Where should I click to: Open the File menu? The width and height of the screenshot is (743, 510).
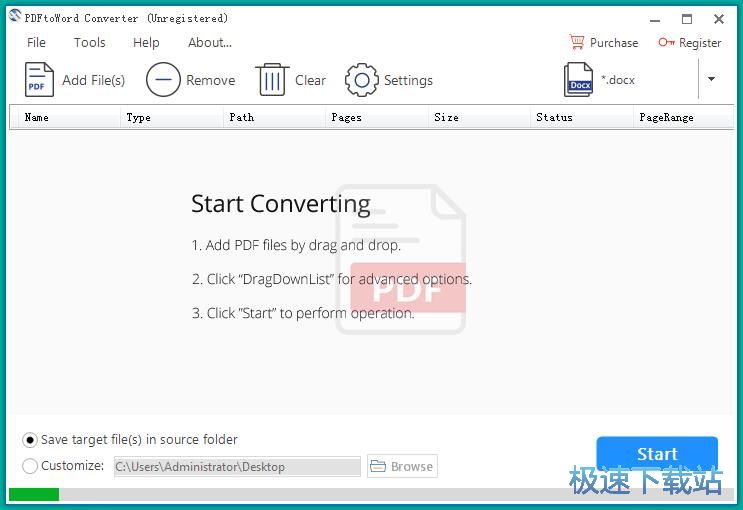(x=36, y=42)
